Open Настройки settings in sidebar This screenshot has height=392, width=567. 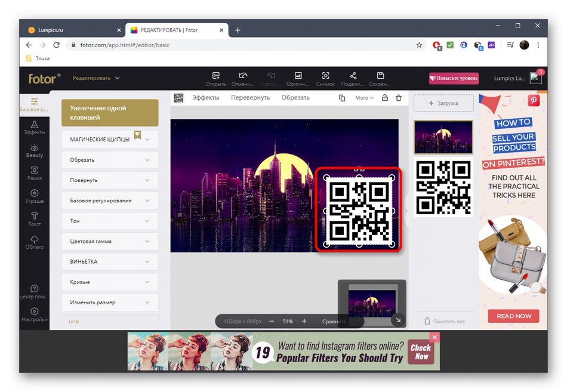[x=35, y=314]
